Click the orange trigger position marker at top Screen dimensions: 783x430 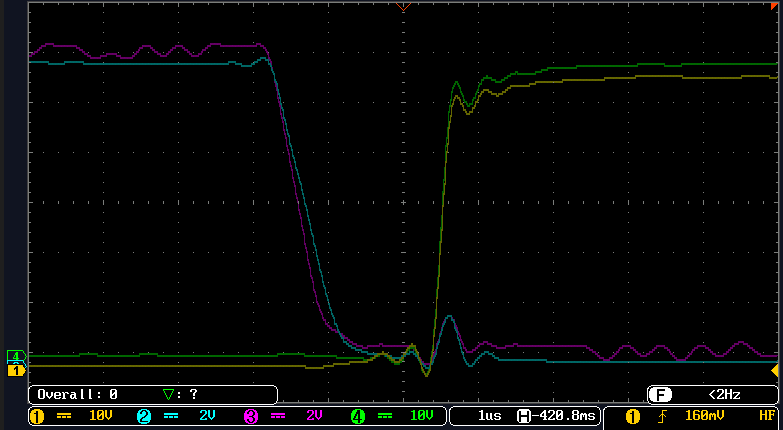[403, 6]
